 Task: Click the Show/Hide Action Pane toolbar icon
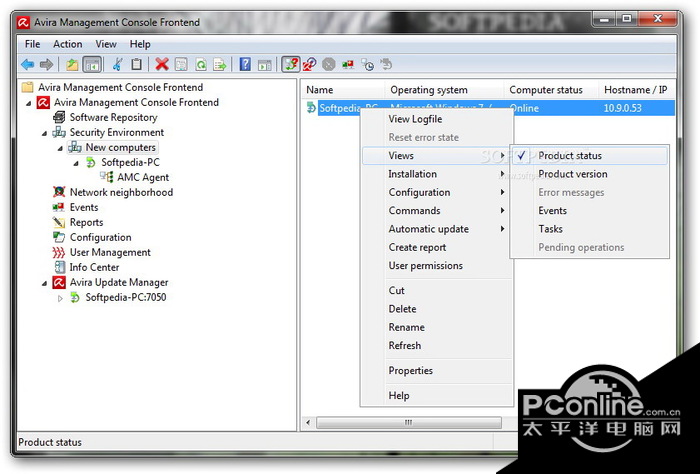265,64
